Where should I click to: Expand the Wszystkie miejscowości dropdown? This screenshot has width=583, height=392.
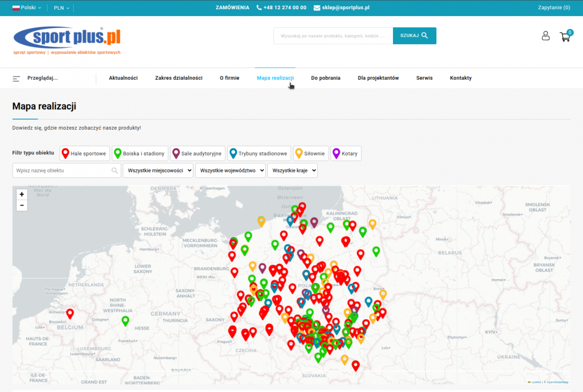[158, 170]
